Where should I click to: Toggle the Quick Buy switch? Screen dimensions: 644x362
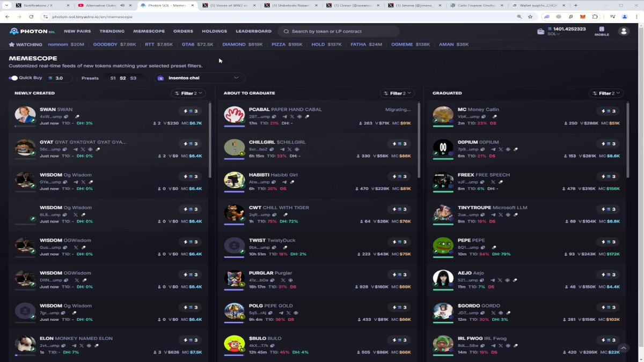tap(13, 78)
